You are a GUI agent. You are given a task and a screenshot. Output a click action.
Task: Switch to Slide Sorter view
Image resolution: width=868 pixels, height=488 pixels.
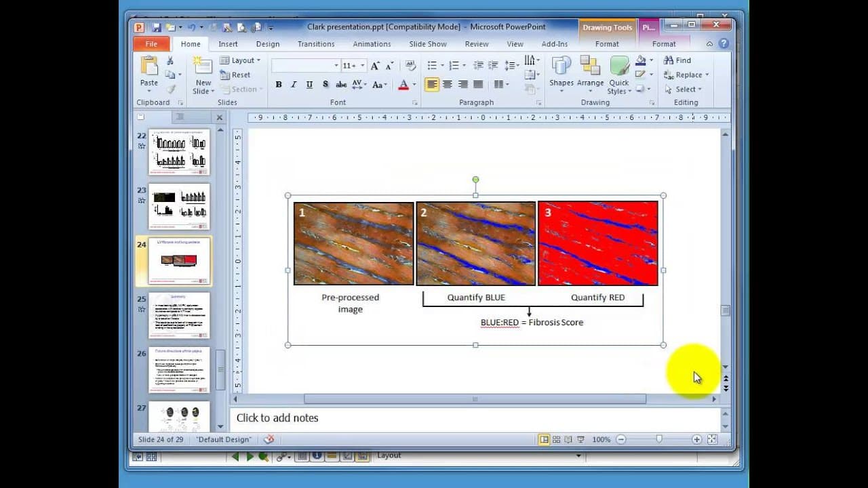point(556,440)
